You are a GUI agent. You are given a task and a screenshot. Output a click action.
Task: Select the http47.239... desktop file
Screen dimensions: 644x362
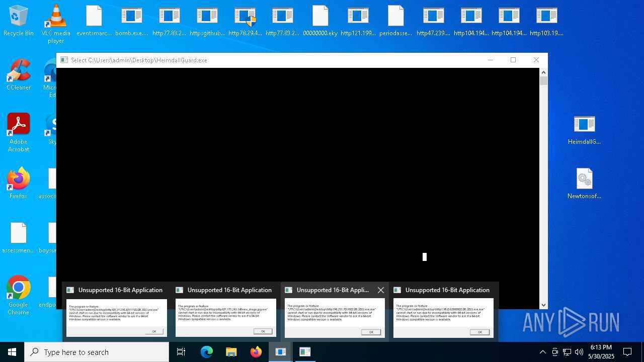tap(434, 21)
